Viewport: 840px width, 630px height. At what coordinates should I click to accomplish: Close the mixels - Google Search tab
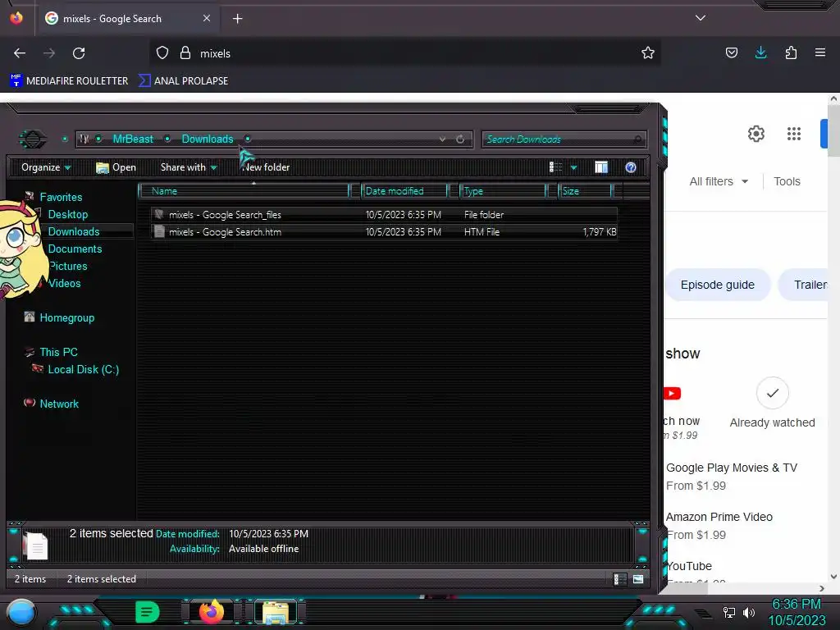(x=206, y=18)
